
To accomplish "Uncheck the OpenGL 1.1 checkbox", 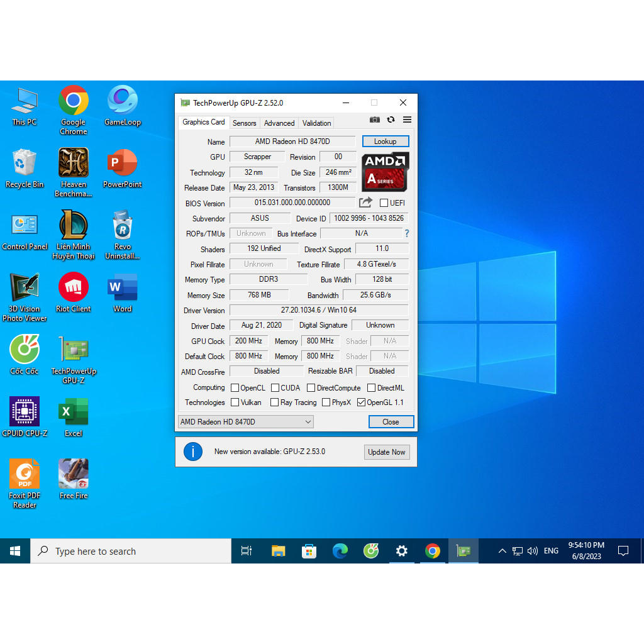I will (x=361, y=402).
